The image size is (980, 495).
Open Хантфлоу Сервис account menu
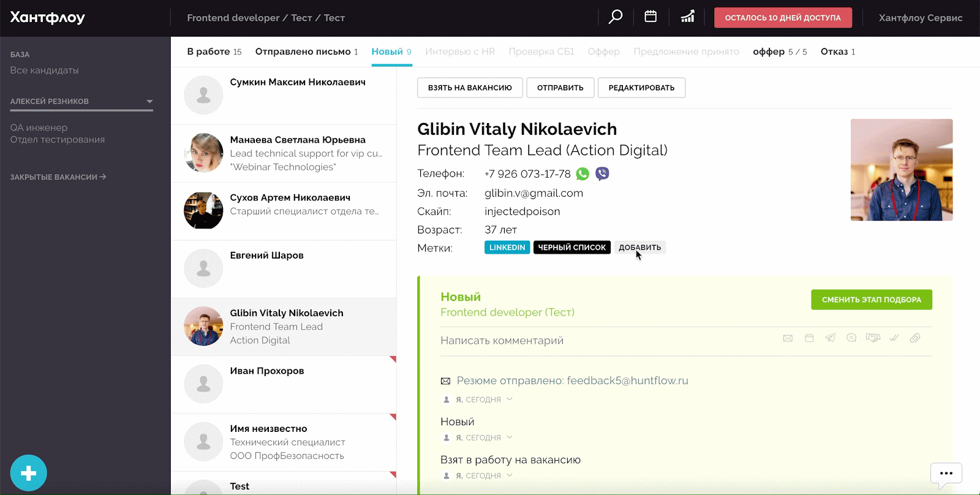coord(921,18)
